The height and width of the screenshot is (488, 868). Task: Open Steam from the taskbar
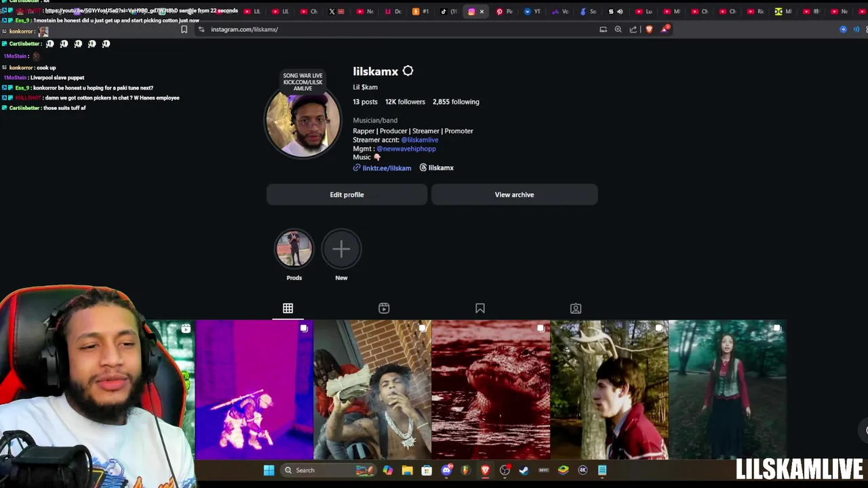coord(524,470)
